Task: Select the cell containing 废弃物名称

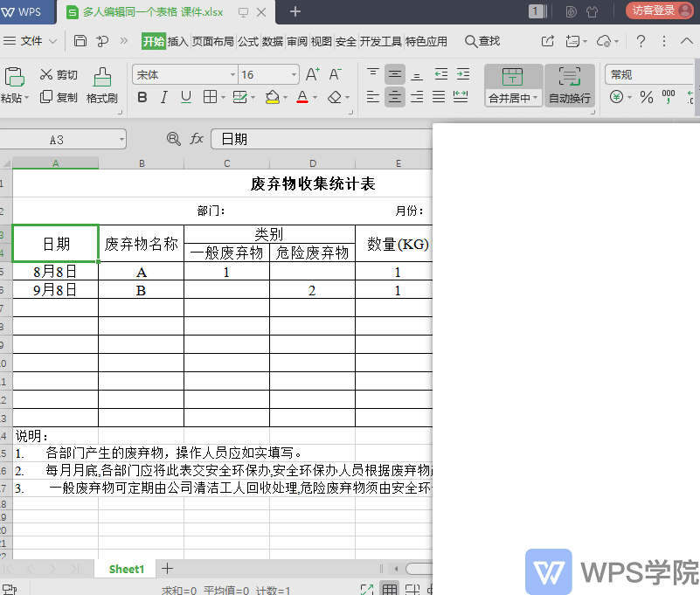Action: click(141, 244)
